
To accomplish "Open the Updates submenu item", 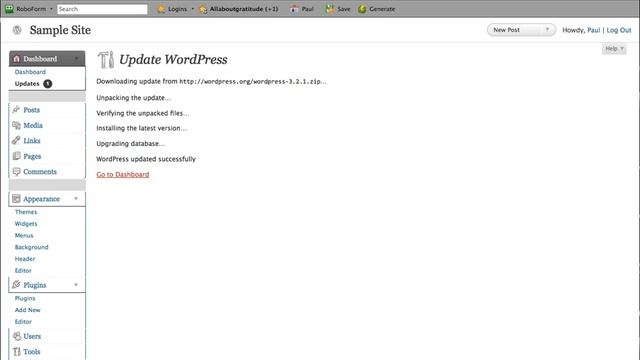I will point(27,84).
